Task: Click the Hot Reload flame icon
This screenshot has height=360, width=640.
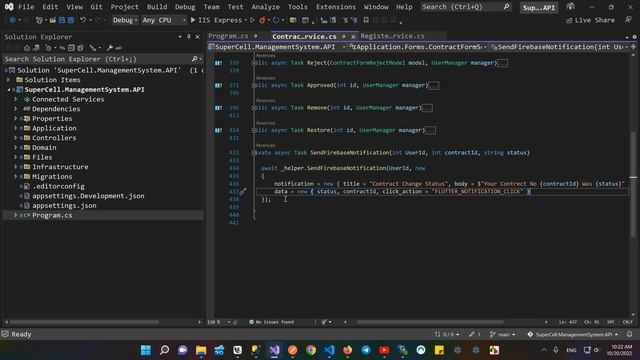Action: pos(262,20)
